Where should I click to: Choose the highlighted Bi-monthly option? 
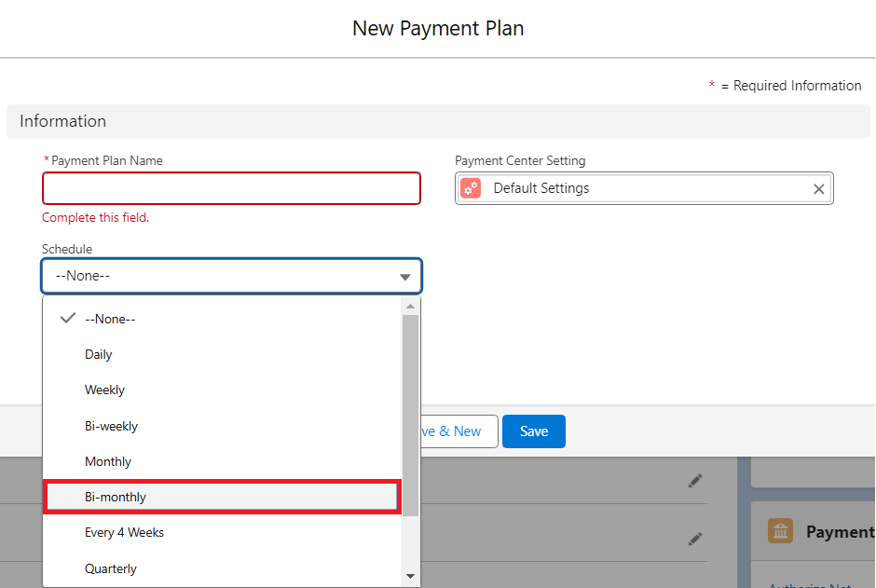(116, 498)
